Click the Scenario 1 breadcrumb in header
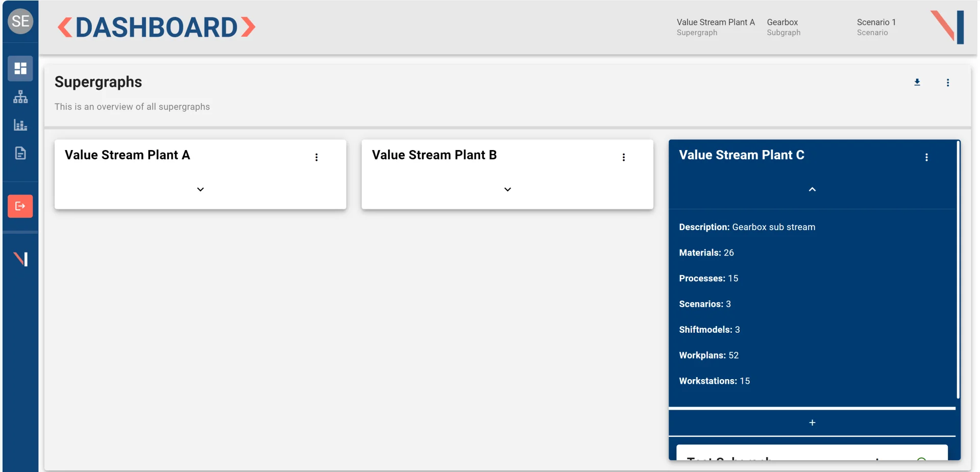Image resolution: width=980 pixels, height=472 pixels. click(876, 27)
